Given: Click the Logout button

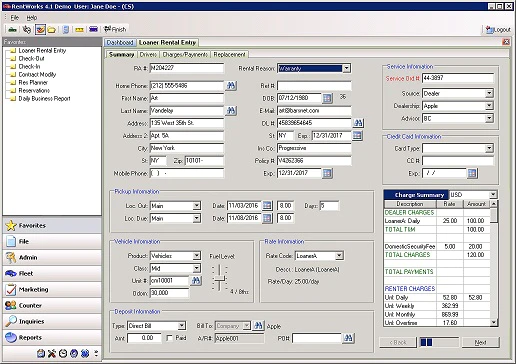Looking at the screenshot, I should click(498, 30).
